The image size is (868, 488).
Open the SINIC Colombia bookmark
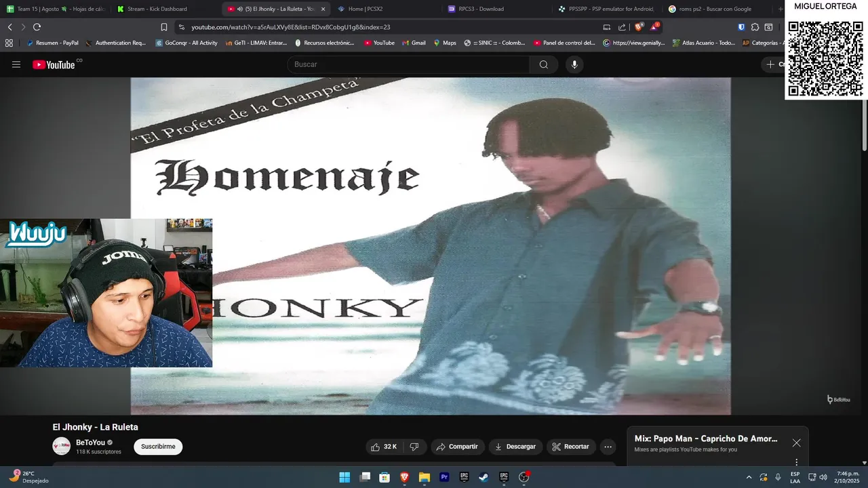[x=494, y=43]
